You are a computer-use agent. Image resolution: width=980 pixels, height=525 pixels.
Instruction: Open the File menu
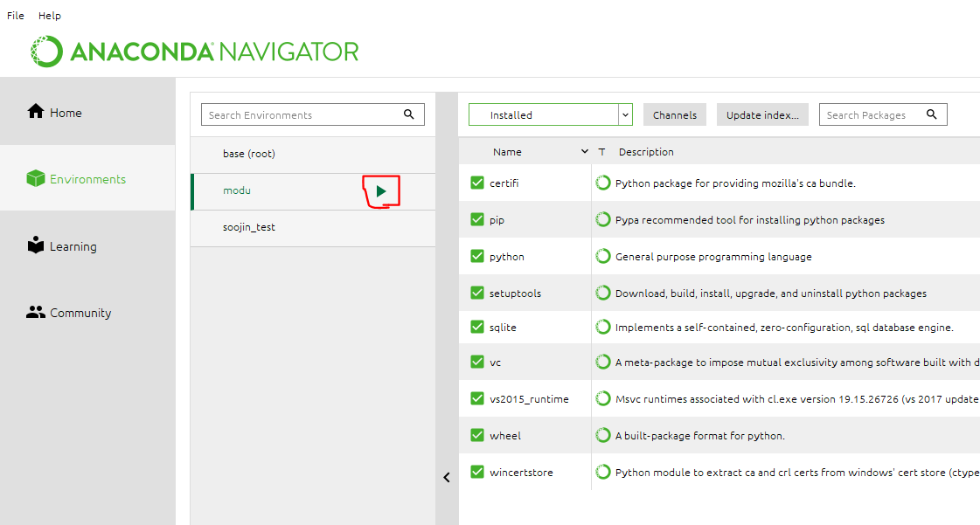16,16
